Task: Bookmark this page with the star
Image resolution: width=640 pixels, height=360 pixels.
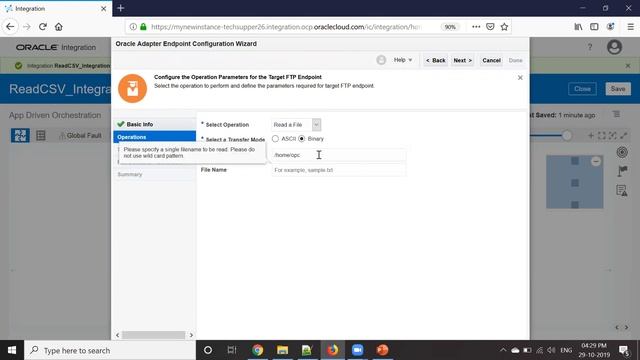Action: coord(504,27)
